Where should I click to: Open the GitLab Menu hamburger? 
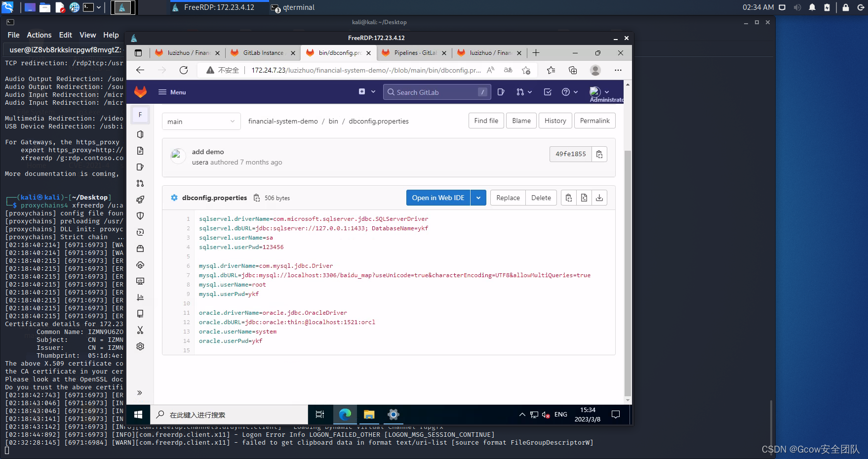pyautogui.click(x=172, y=92)
